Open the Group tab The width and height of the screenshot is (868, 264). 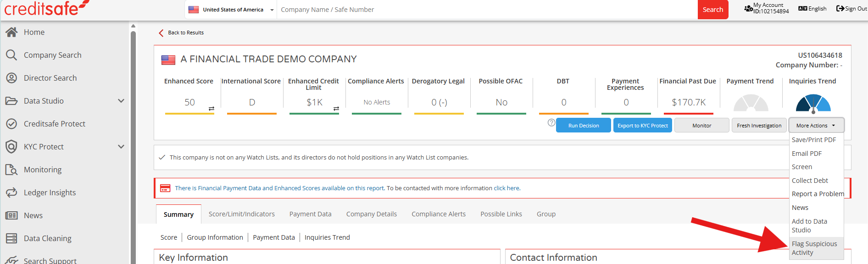click(546, 214)
